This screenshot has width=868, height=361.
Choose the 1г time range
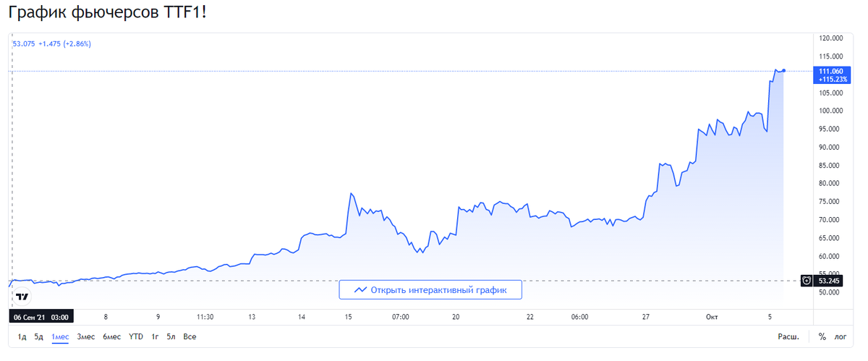(156, 337)
